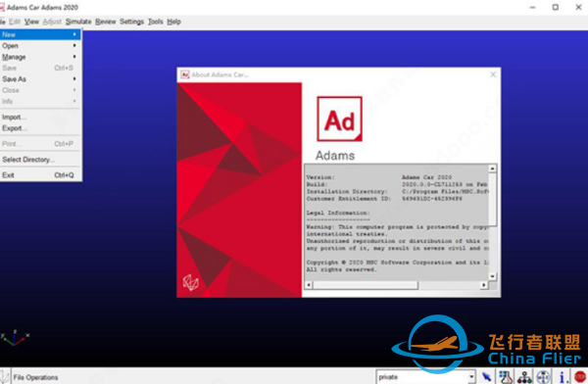Open the hierarchy tree icon in status bar
The width and height of the screenshot is (588, 384).
[524, 376]
